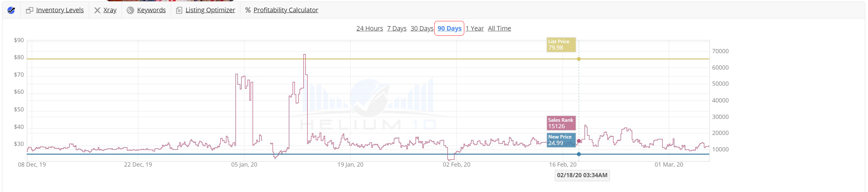Image resolution: width=868 pixels, height=192 pixels.
Task: Click the 02 Feb, 20 axis label
Action: (457, 165)
